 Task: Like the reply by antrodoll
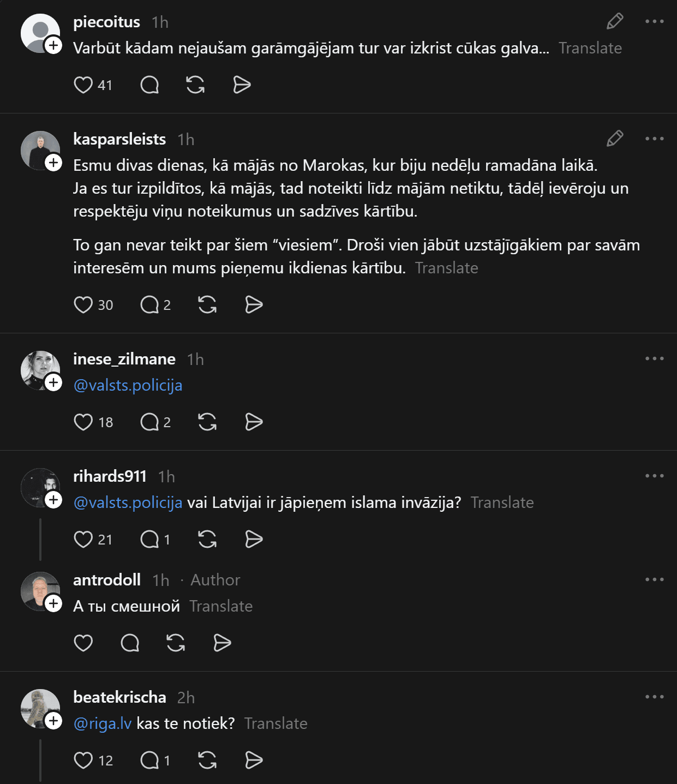click(83, 643)
